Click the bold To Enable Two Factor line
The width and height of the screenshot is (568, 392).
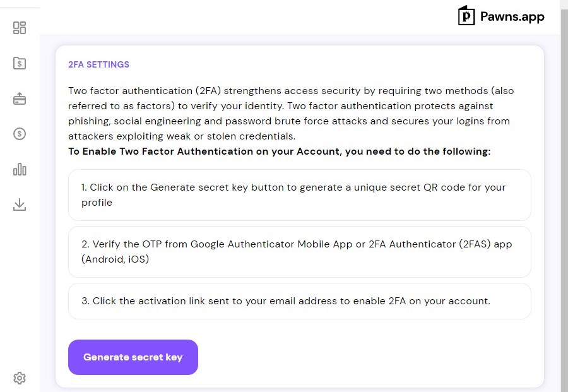click(x=280, y=151)
